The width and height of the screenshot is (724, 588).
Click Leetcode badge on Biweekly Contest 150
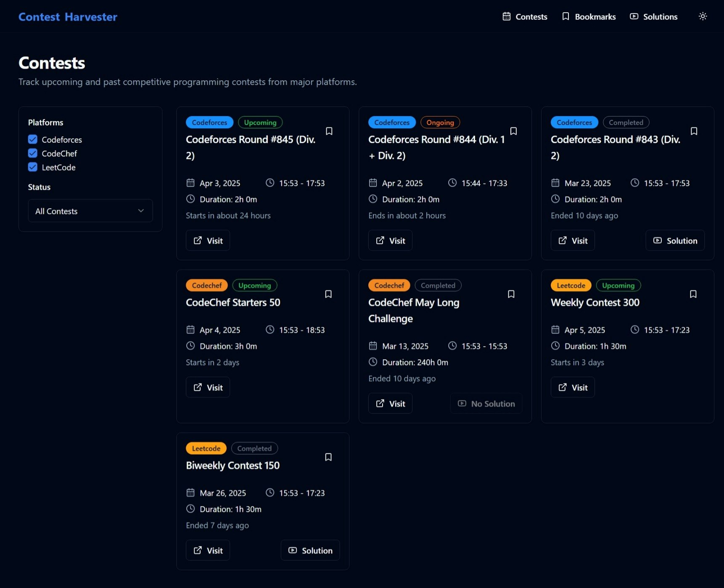coord(206,448)
